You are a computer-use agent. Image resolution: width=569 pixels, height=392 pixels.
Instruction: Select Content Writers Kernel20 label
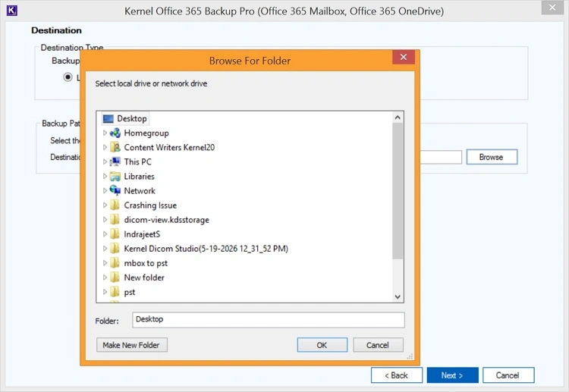[x=169, y=147]
